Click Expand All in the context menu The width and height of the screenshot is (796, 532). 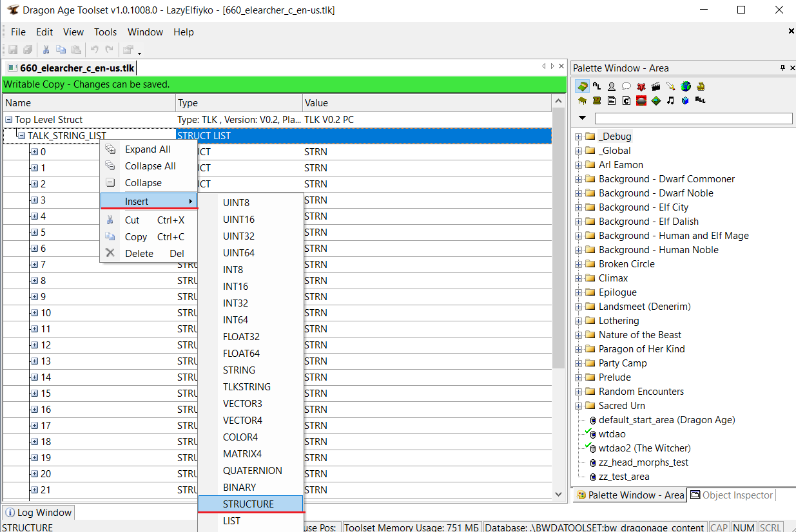pyautogui.click(x=148, y=149)
